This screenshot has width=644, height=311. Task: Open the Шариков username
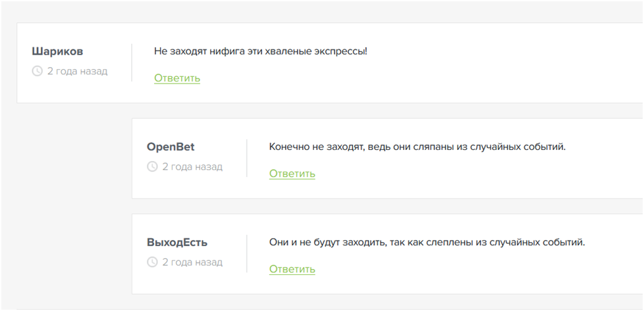[57, 51]
